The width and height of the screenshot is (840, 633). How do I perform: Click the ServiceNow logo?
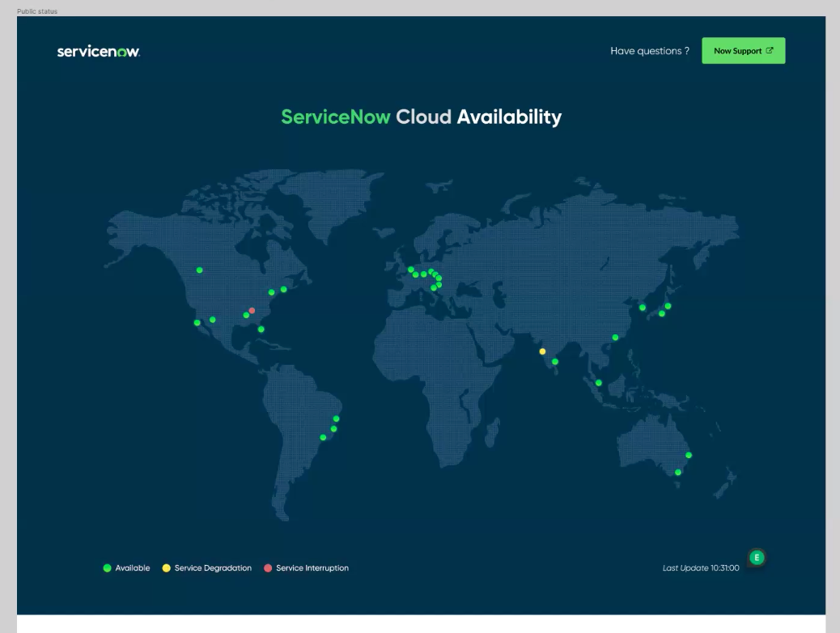tap(99, 52)
